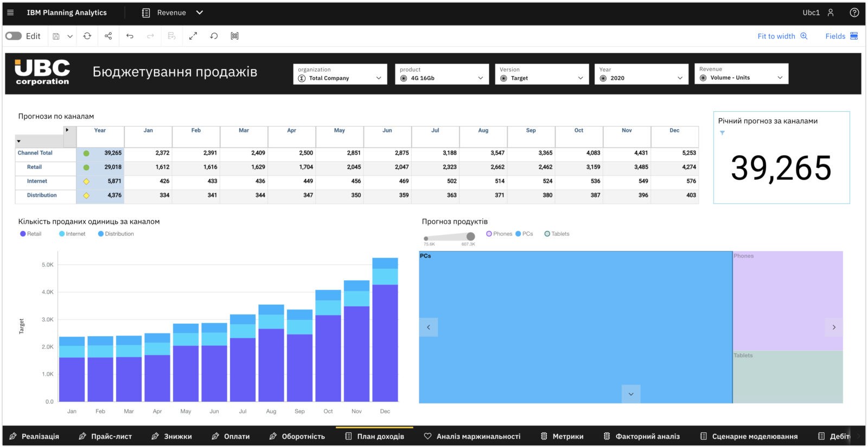Toggle the Internet legend in bar chart

pos(72,234)
